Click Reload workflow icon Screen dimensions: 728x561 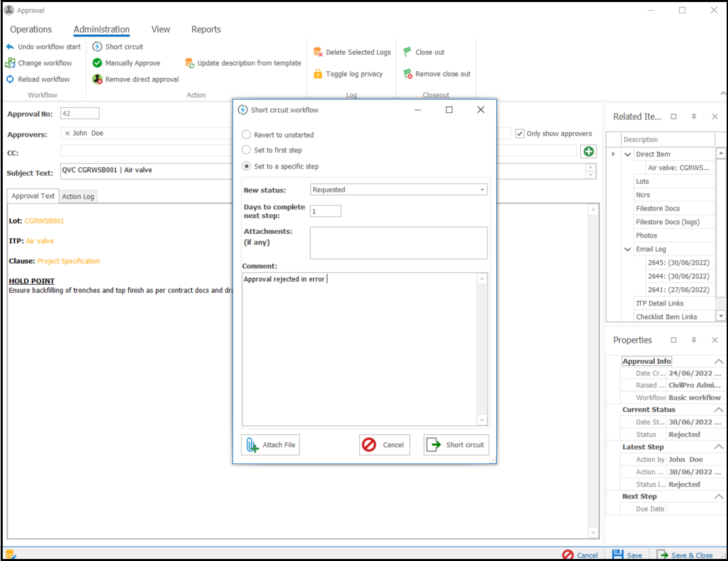coord(10,79)
